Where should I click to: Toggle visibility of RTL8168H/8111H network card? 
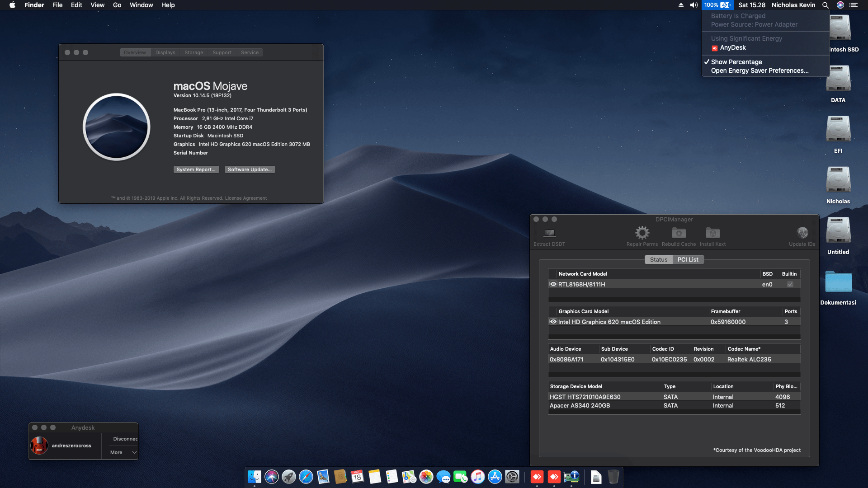click(553, 284)
